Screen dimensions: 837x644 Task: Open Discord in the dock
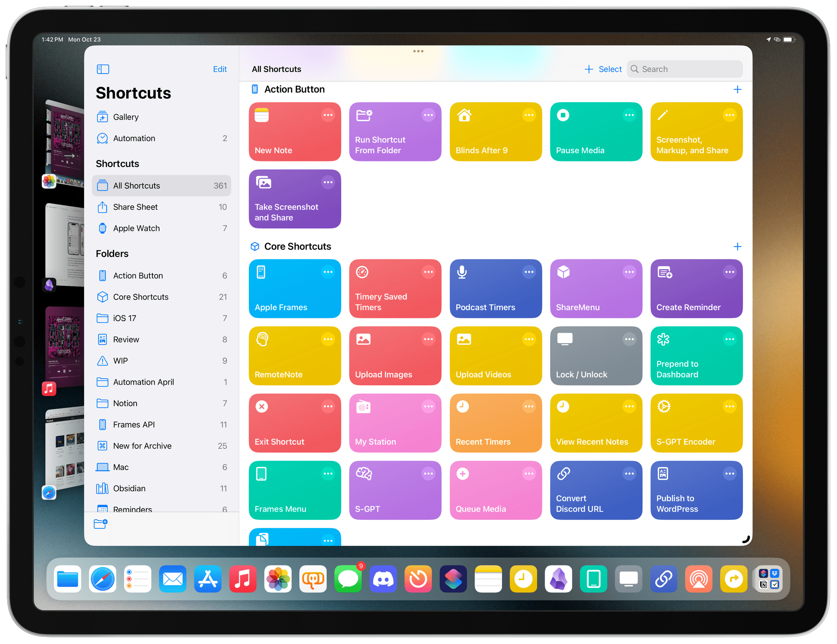pyautogui.click(x=383, y=579)
